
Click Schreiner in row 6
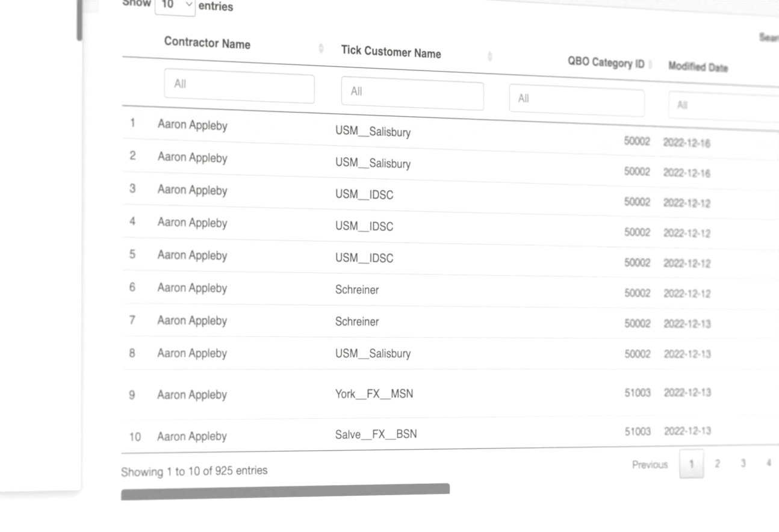tap(357, 290)
